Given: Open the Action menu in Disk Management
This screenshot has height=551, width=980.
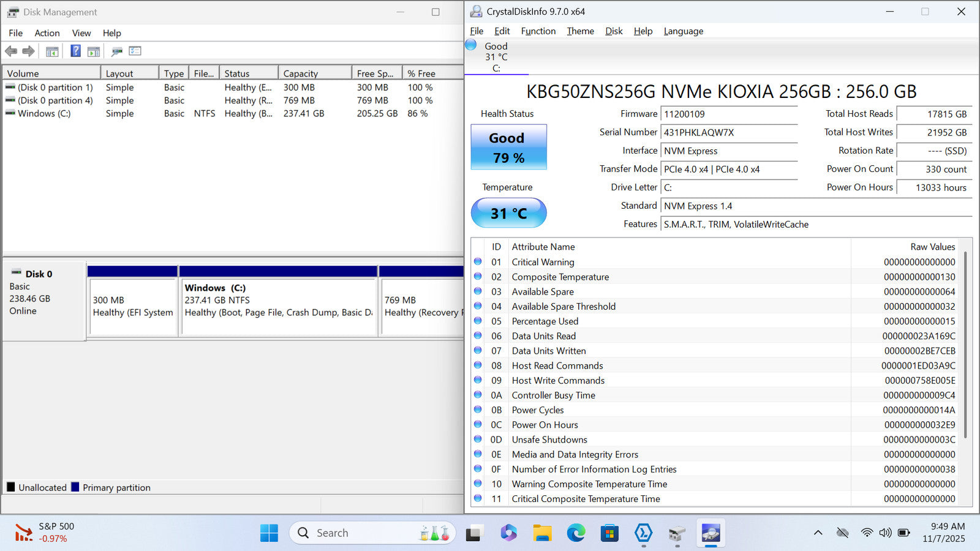Looking at the screenshot, I should [47, 33].
